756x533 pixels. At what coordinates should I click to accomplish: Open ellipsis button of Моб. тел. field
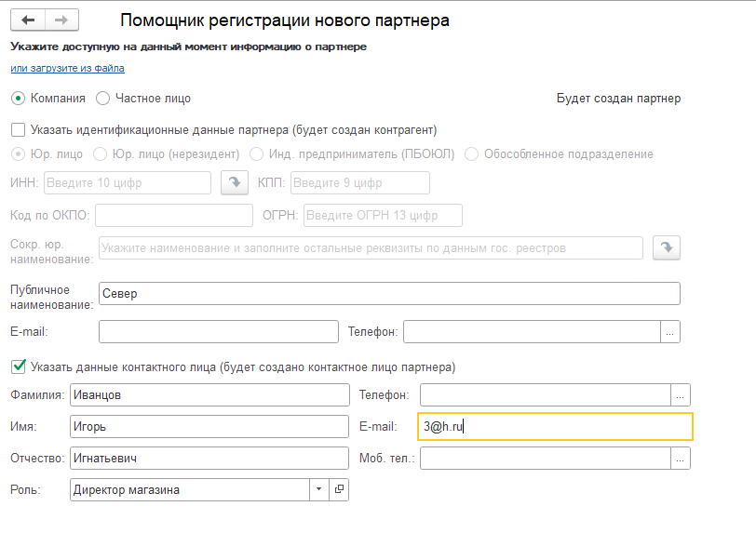(681, 459)
